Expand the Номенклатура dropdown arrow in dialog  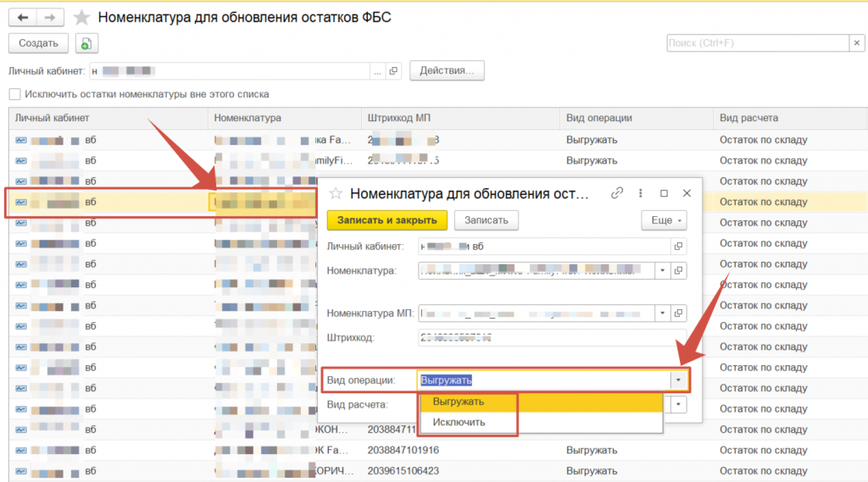click(662, 271)
